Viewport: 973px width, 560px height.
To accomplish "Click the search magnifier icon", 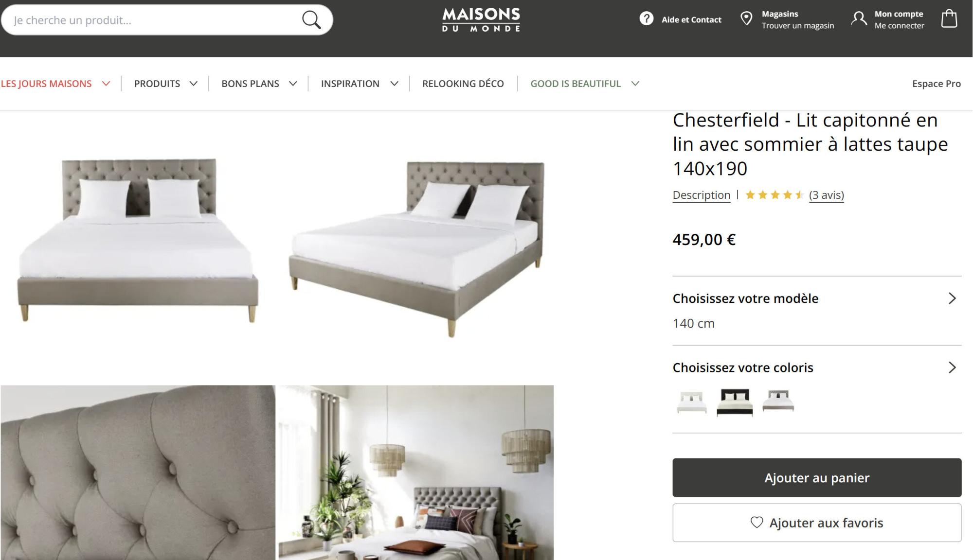I will (x=311, y=20).
